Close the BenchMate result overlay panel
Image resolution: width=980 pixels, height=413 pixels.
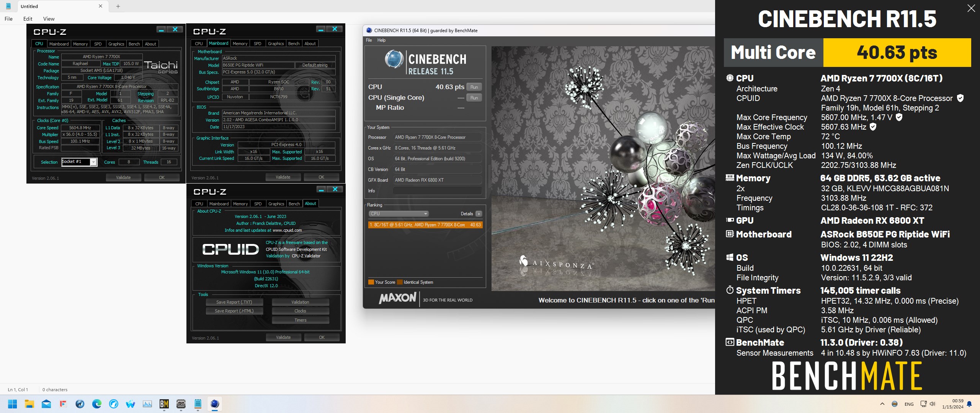[971, 8]
